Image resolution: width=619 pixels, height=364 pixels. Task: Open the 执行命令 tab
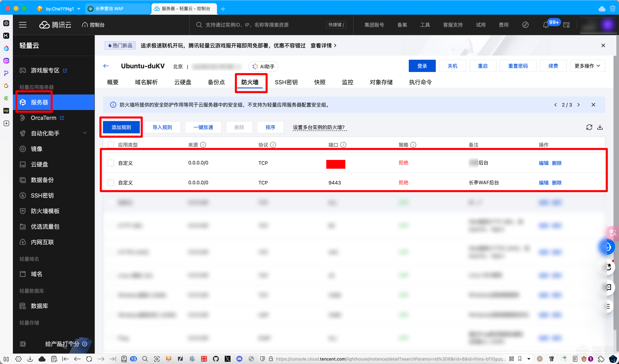(x=420, y=82)
